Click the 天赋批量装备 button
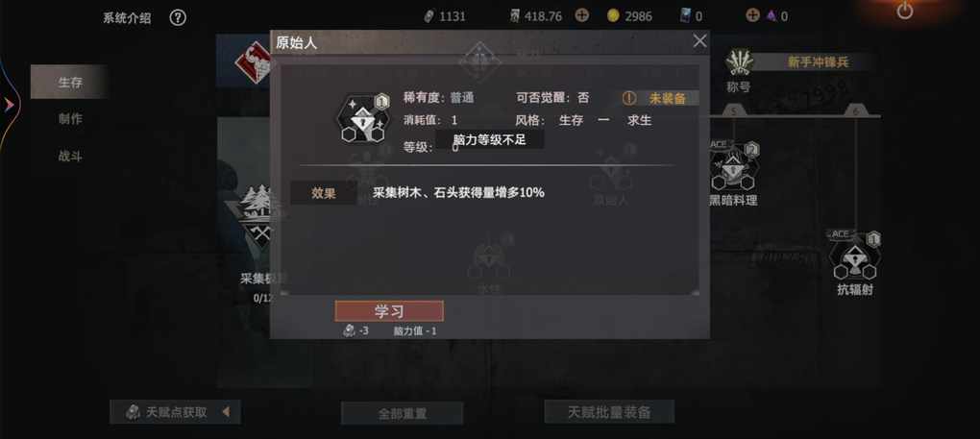This screenshot has height=439, width=980. 609,412
